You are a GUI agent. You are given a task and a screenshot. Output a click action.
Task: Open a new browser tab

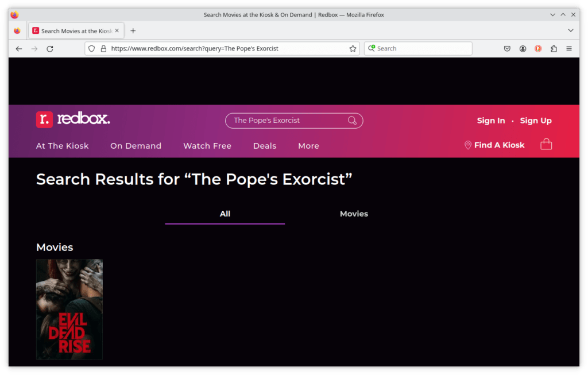click(x=133, y=31)
